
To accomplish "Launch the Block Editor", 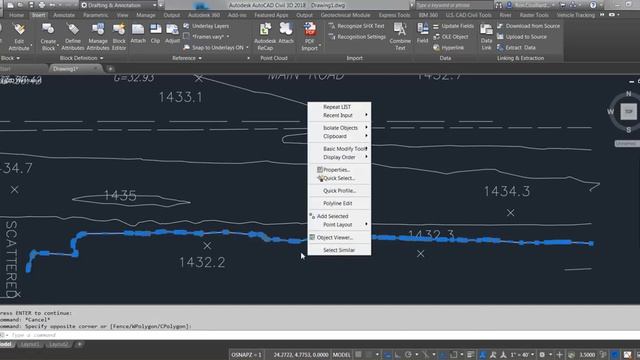I will 119,37.
